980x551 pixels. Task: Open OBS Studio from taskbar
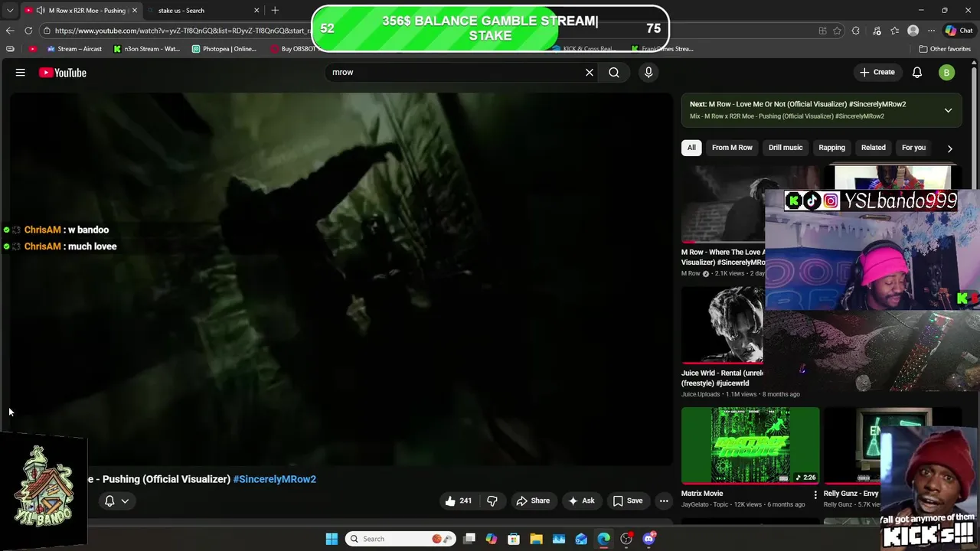[x=626, y=539]
